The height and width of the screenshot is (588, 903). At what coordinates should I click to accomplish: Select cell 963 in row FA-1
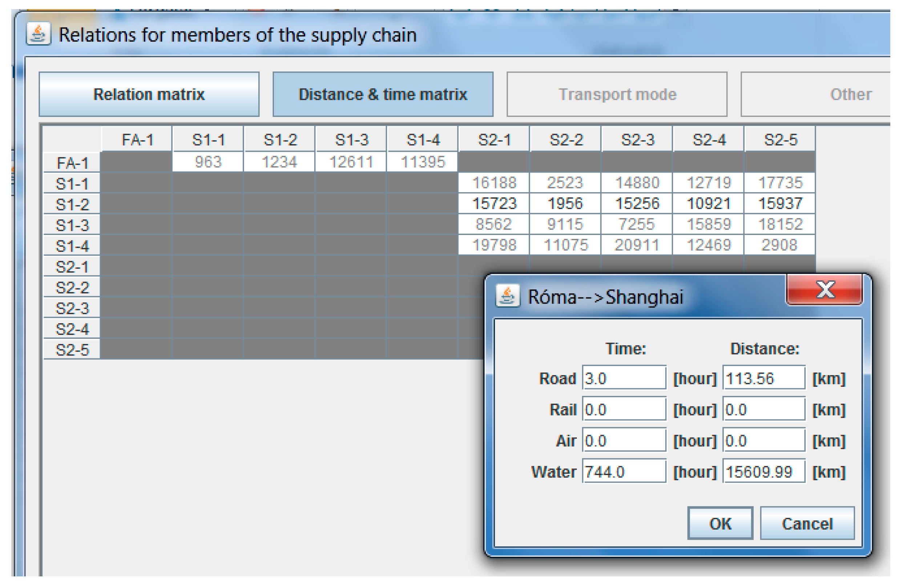(208, 162)
